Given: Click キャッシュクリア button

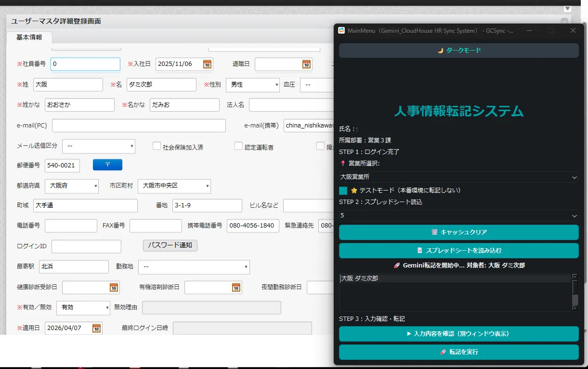Looking at the screenshot, I should (x=458, y=232).
